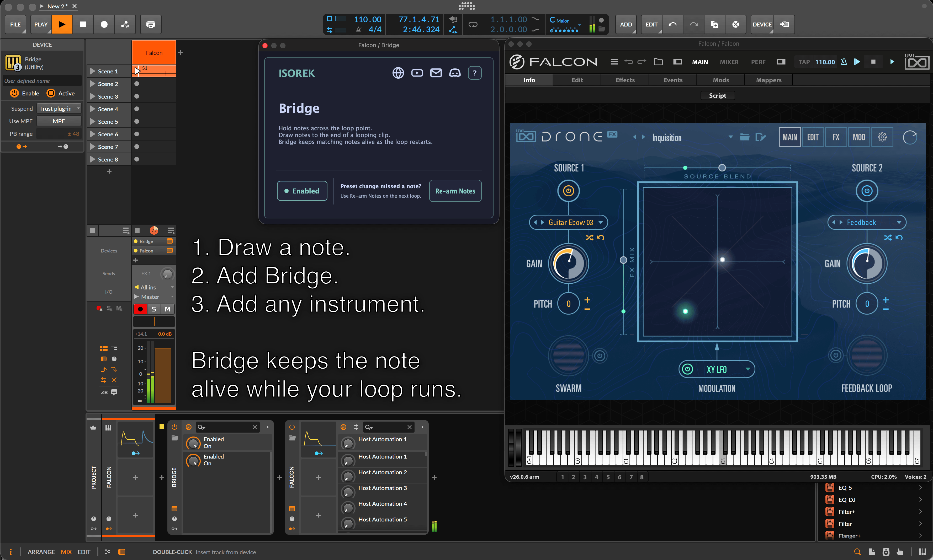The width and height of the screenshot is (933, 560).
Task: Open Falcon MIXER view
Action: click(729, 62)
